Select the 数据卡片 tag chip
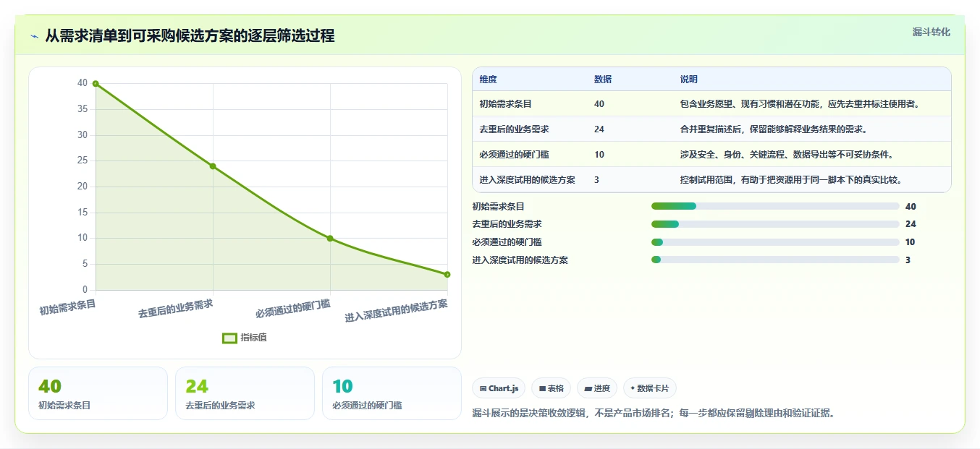 click(x=650, y=388)
